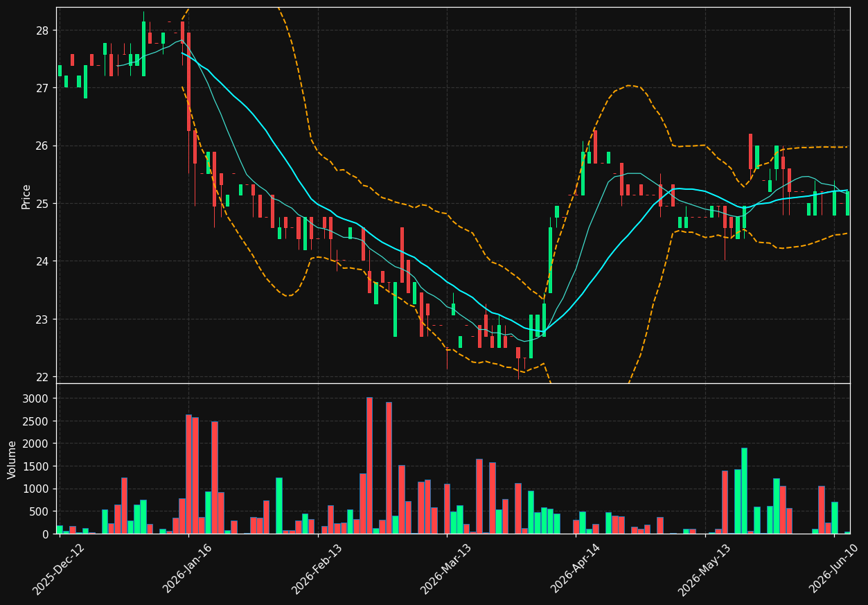
Task: Click the 26 price tick label
Action: [42, 146]
